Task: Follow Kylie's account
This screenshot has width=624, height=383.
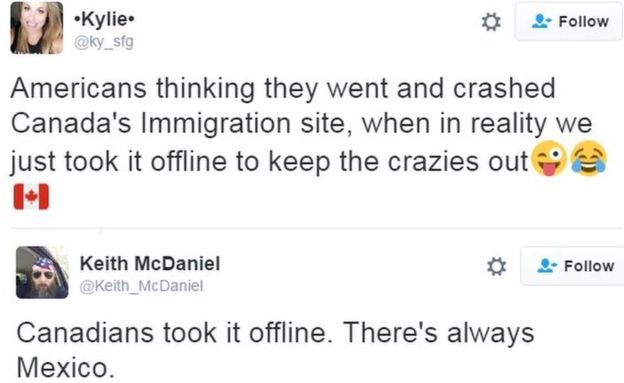Action: (569, 21)
